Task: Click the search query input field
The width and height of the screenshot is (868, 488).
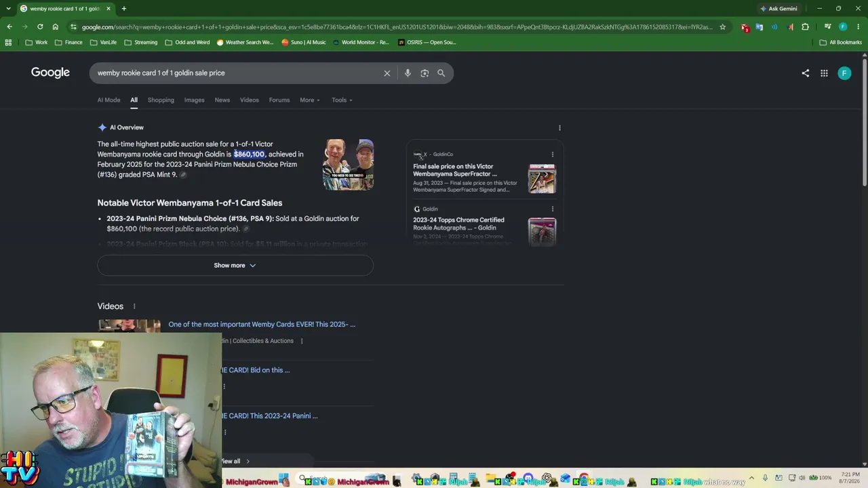Action: point(237,73)
